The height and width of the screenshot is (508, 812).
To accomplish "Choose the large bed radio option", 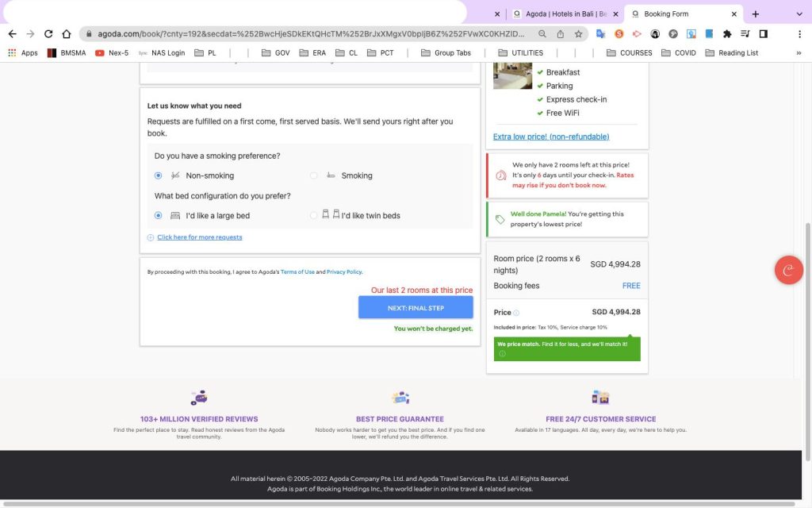I will tap(158, 216).
